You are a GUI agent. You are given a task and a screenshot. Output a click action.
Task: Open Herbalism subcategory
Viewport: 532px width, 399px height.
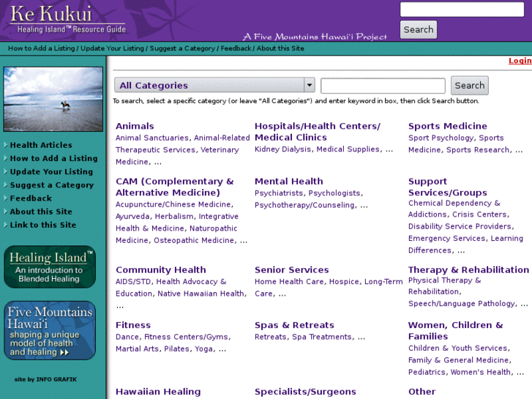[174, 216]
